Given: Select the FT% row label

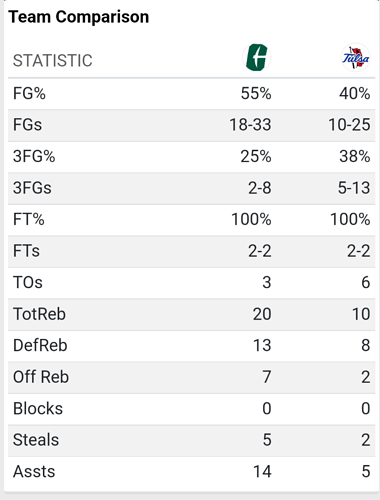Looking at the screenshot, I should 29,219.
